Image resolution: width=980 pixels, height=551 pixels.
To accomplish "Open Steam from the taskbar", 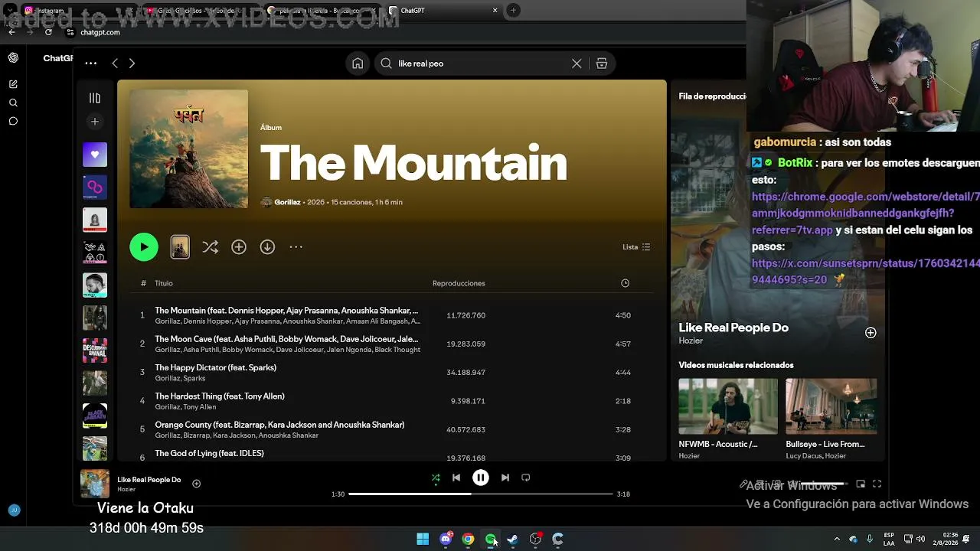I will point(513,540).
